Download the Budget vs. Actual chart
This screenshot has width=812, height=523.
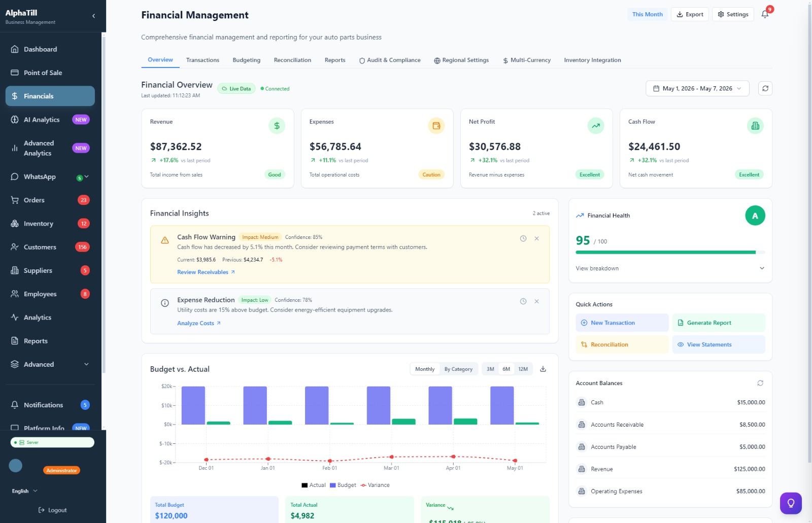pos(543,369)
